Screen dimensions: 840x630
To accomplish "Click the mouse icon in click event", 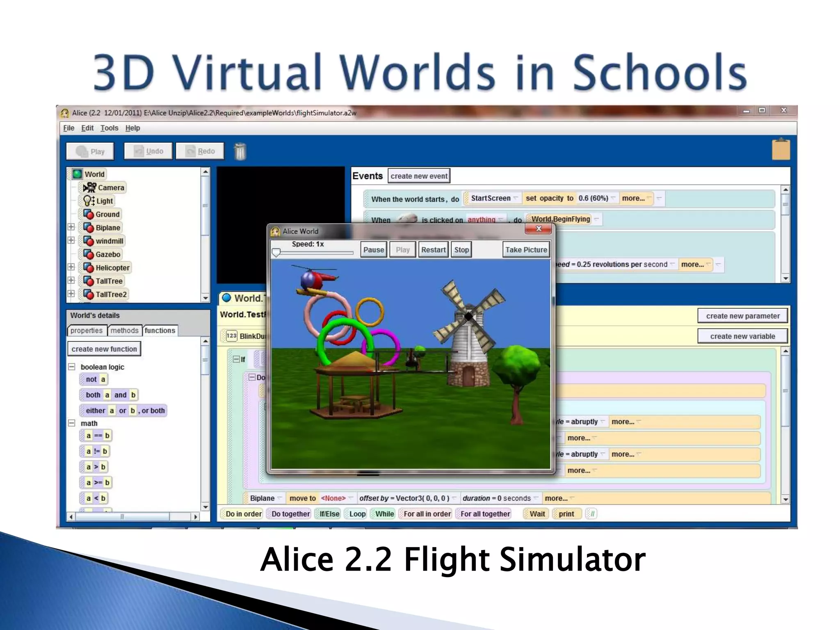I will coord(407,219).
